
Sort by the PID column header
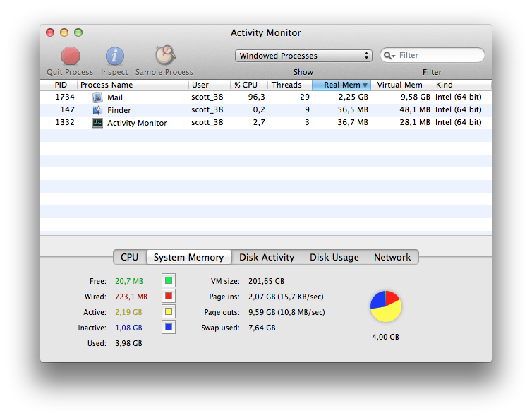tap(59, 85)
